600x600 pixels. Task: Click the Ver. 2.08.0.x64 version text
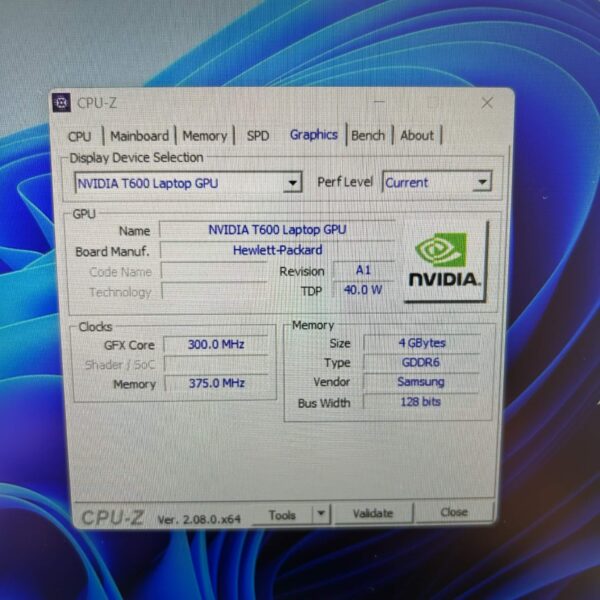coord(199,519)
